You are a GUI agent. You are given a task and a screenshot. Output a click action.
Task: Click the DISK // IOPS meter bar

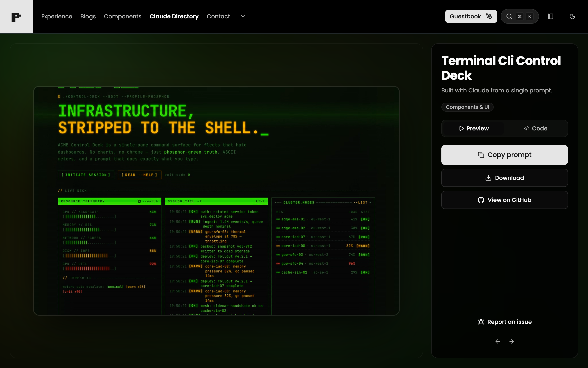pyautogui.click(x=89, y=256)
